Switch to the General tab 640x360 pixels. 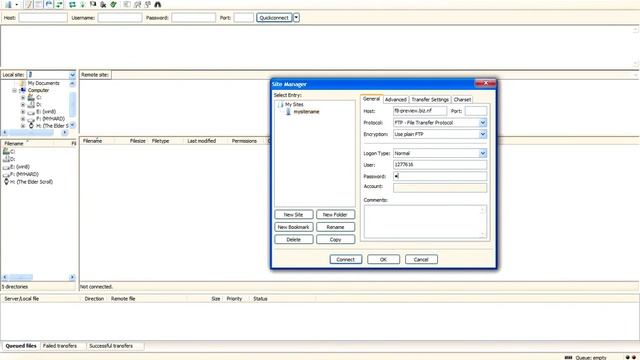click(371, 99)
